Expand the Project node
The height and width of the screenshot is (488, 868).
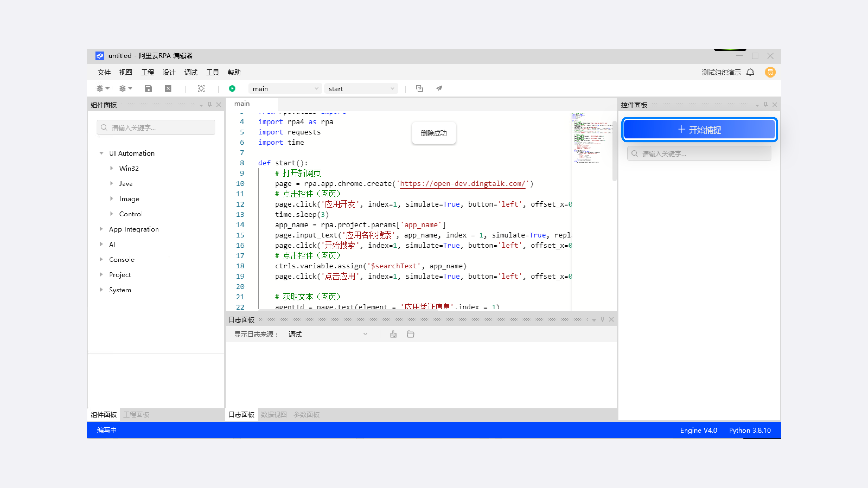tap(101, 275)
